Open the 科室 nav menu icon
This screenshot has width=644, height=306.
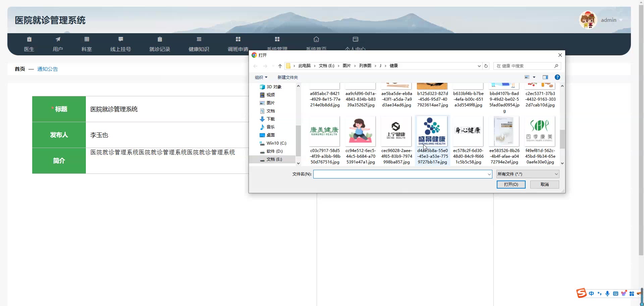pos(87,39)
